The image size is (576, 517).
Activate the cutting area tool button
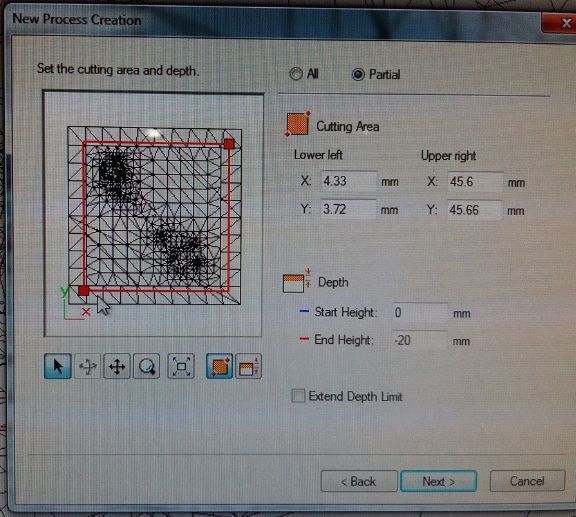tap(219, 366)
